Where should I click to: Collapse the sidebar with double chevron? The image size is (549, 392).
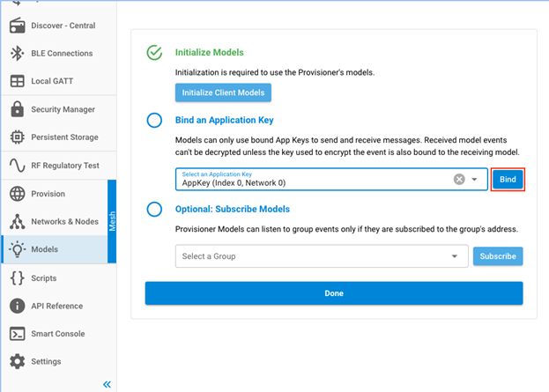[x=107, y=384]
